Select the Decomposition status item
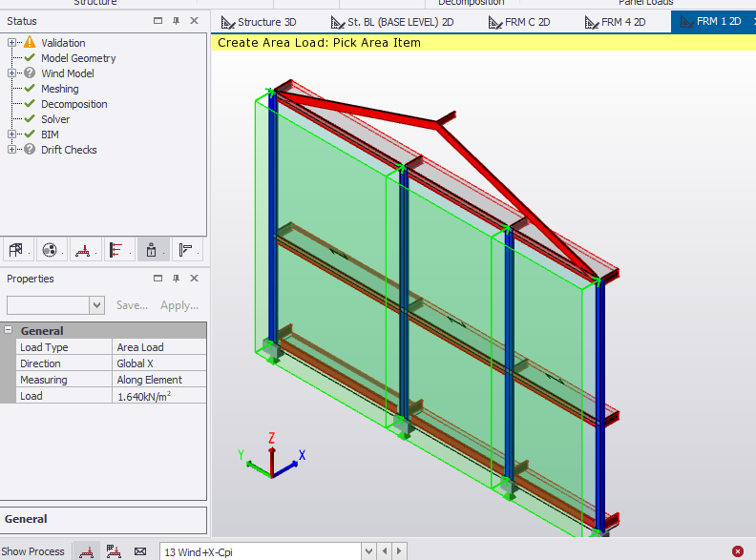This screenshot has height=560, width=756. click(74, 104)
